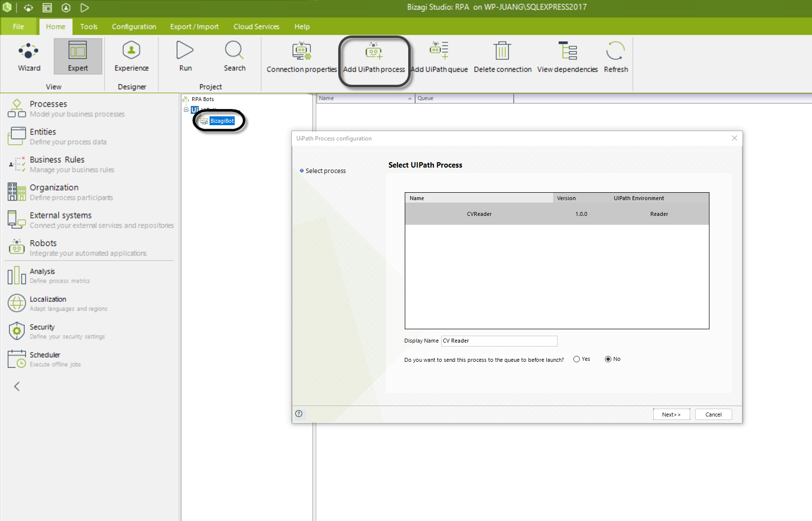Switch to the Home tab

click(x=55, y=27)
